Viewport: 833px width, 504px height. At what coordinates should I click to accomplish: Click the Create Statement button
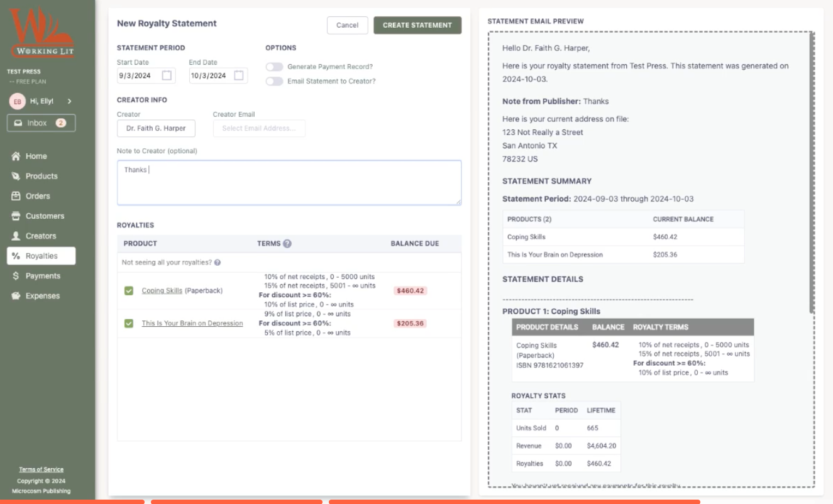(417, 25)
